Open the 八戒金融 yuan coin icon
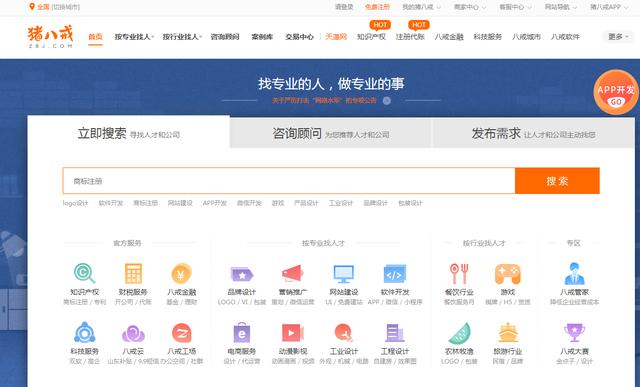This screenshot has width=640, height=387. [x=181, y=274]
